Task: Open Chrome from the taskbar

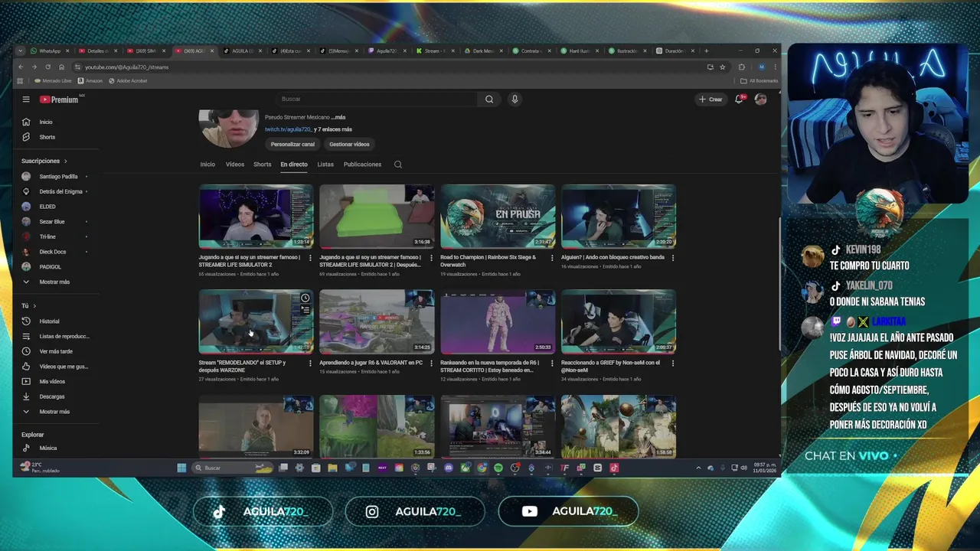Action: pos(482,468)
